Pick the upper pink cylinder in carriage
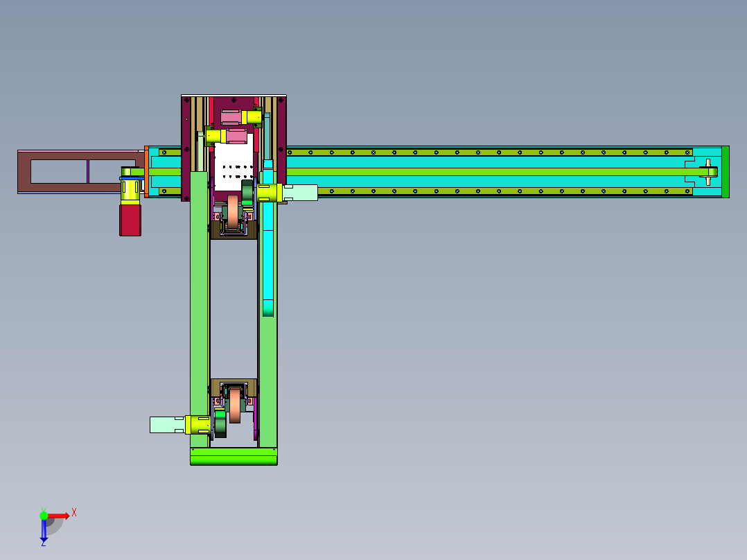747x560 pixels. coord(231,117)
